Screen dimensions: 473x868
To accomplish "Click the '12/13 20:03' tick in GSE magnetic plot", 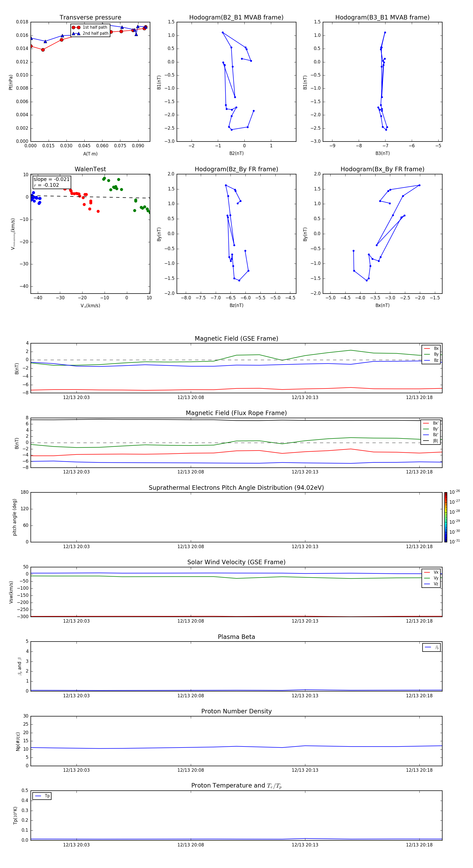I will (x=76, y=398).
